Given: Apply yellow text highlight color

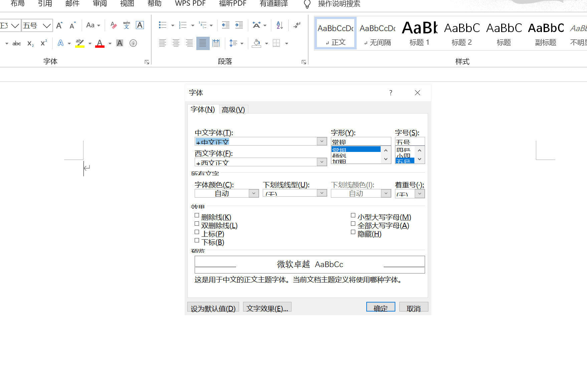Looking at the screenshot, I should [x=80, y=43].
